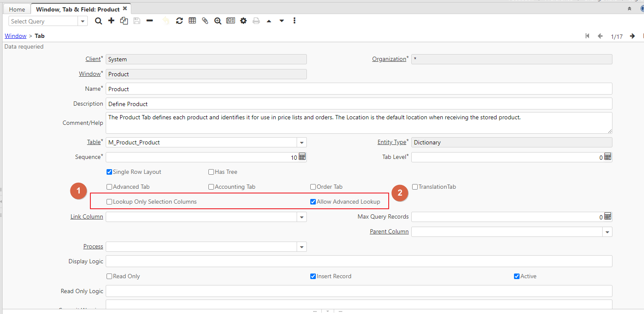Image resolution: width=644 pixels, height=314 pixels.
Task: Switch to grid view with table icon
Action: click(x=192, y=21)
